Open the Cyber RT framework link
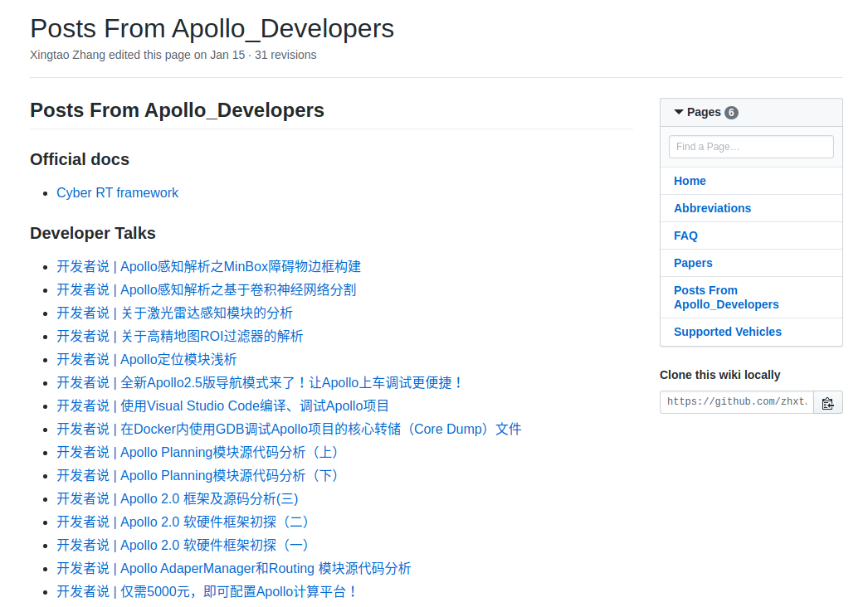This screenshot has height=607, width=868. (x=117, y=192)
